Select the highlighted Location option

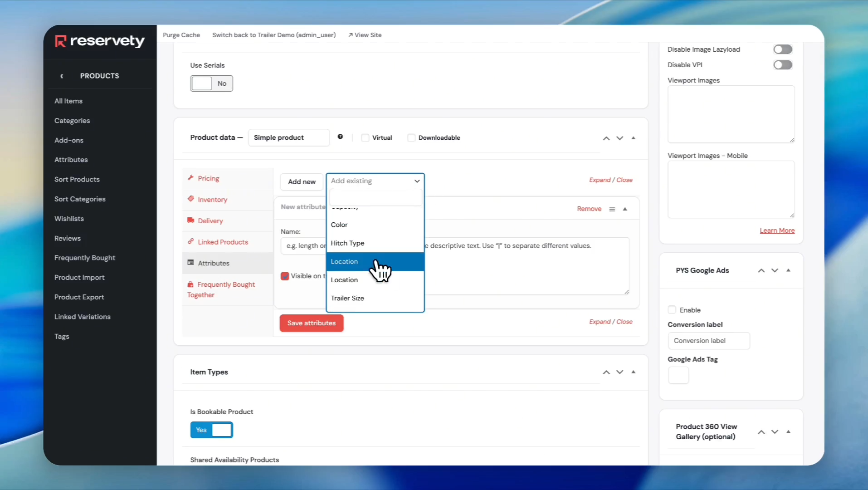pyautogui.click(x=375, y=262)
